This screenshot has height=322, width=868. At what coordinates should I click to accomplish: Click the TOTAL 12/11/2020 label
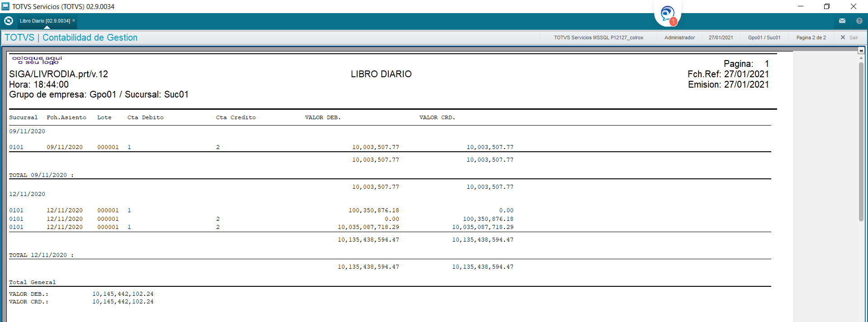41,255
